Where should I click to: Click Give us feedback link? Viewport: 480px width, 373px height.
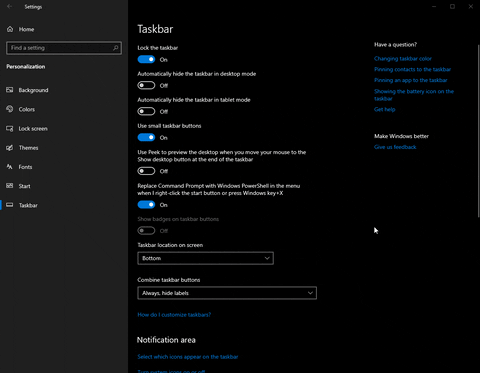click(x=395, y=147)
